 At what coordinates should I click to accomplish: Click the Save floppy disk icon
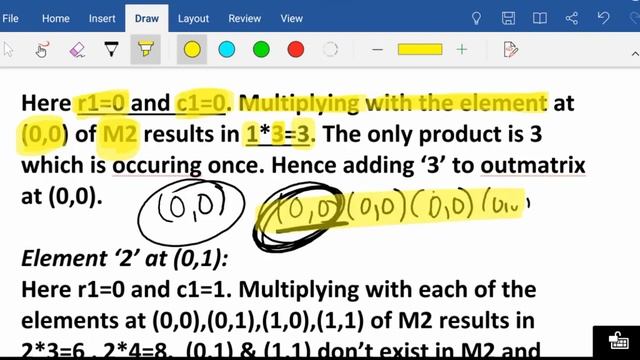[508, 18]
